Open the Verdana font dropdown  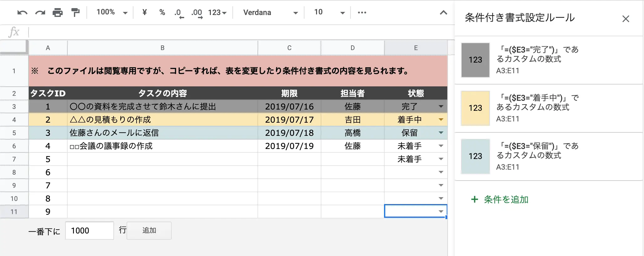click(x=270, y=13)
